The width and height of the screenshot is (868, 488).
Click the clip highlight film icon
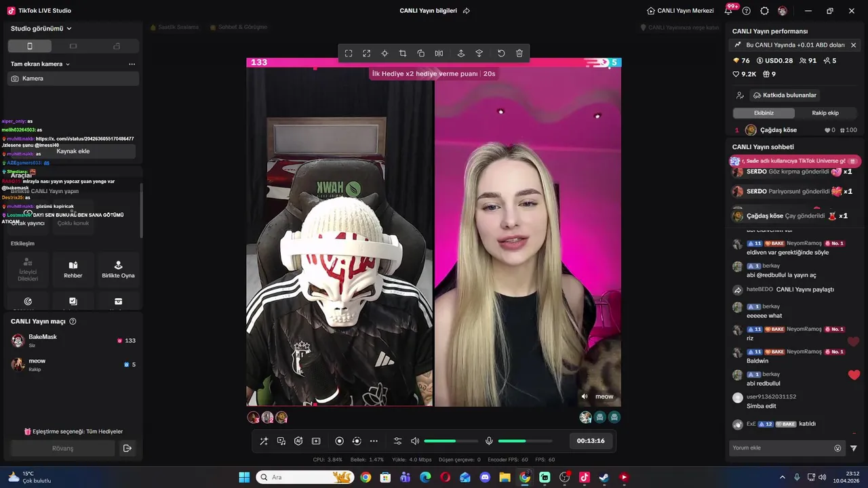pyautogui.click(x=316, y=441)
